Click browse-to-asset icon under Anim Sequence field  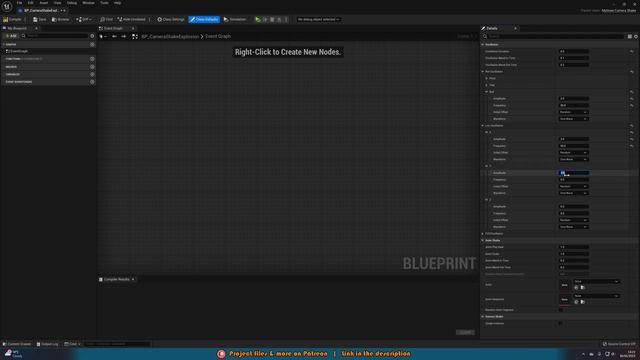pyautogui.click(x=583, y=302)
